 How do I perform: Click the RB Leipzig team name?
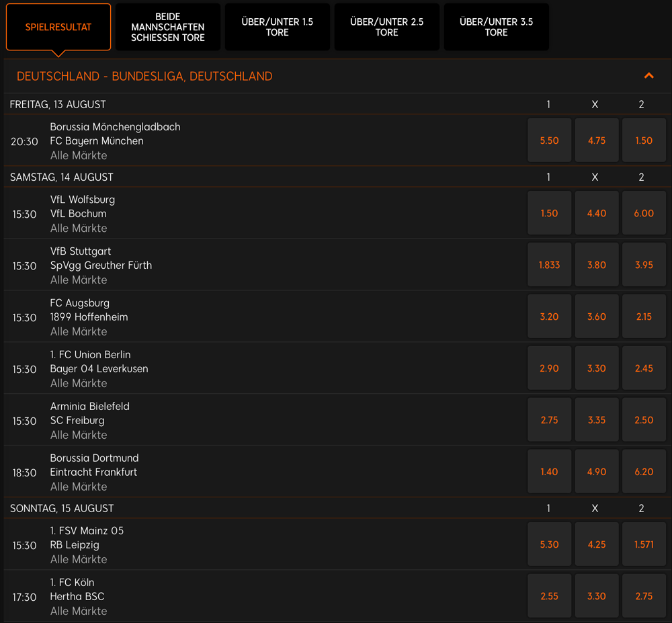pyautogui.click(x=75, y=545)
